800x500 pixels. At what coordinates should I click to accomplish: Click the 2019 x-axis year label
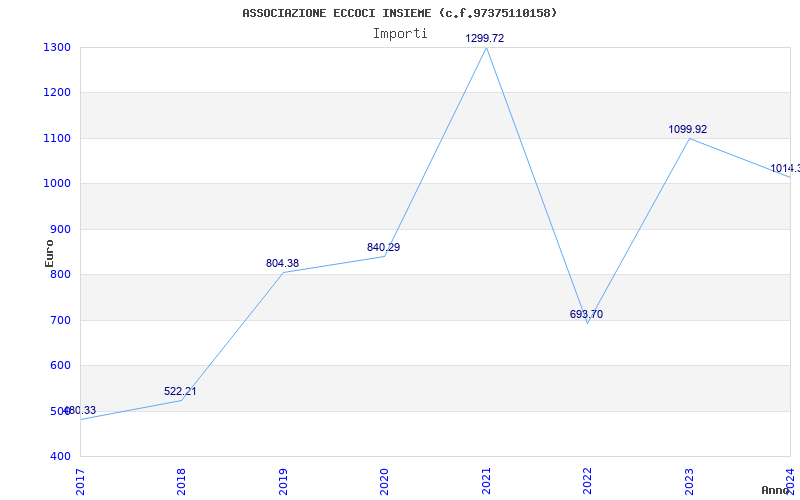283,482
